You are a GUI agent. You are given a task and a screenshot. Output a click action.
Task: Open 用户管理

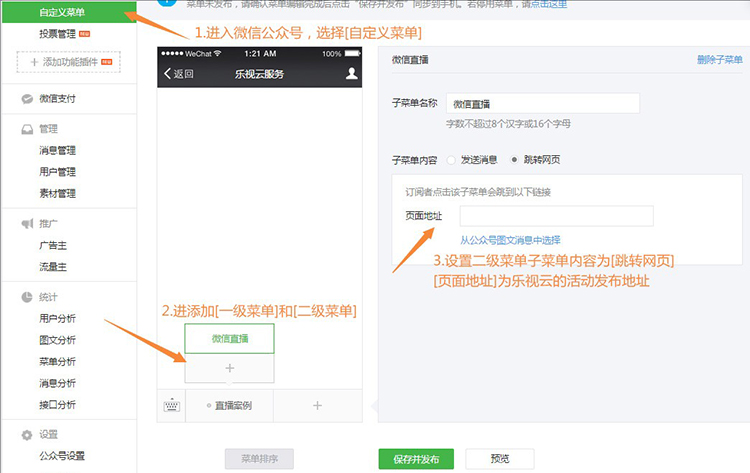pos(57,172)
